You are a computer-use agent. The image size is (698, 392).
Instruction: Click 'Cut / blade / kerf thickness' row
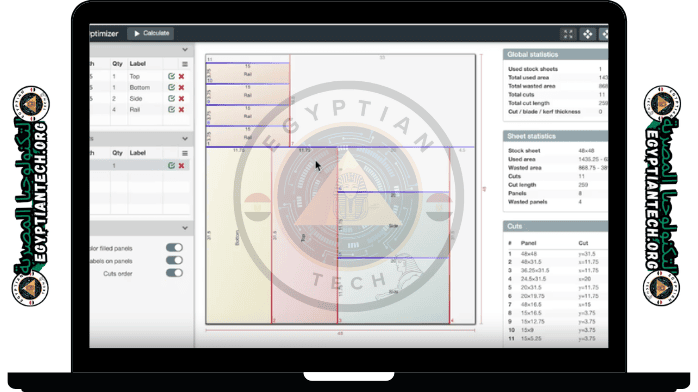click(556, 112)
